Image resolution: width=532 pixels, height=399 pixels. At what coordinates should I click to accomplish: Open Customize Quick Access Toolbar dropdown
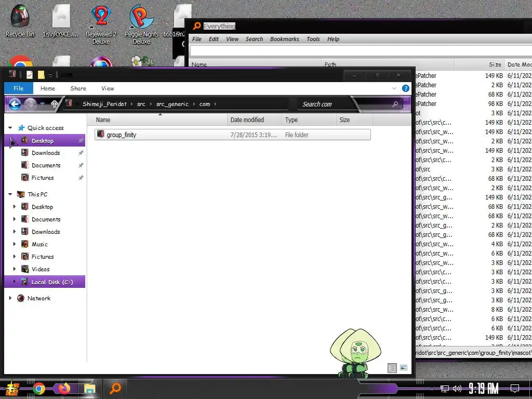click(x=50, y=75)
